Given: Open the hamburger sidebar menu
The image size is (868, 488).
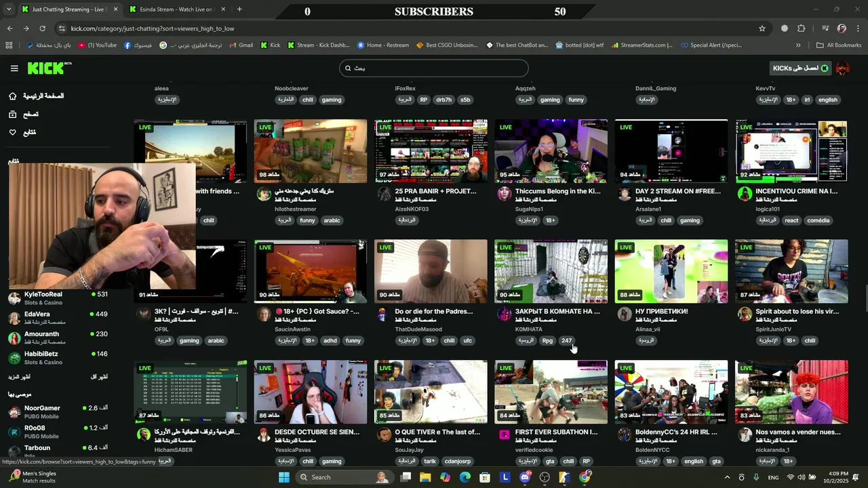Looking at the screenshot, I should [x=14, y=68].
